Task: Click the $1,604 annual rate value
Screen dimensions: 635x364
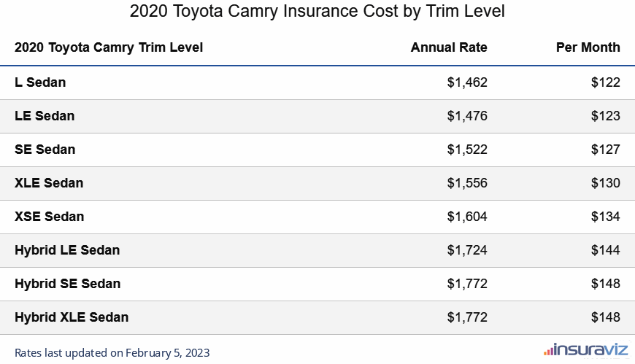Action: (x=467, y=217)
